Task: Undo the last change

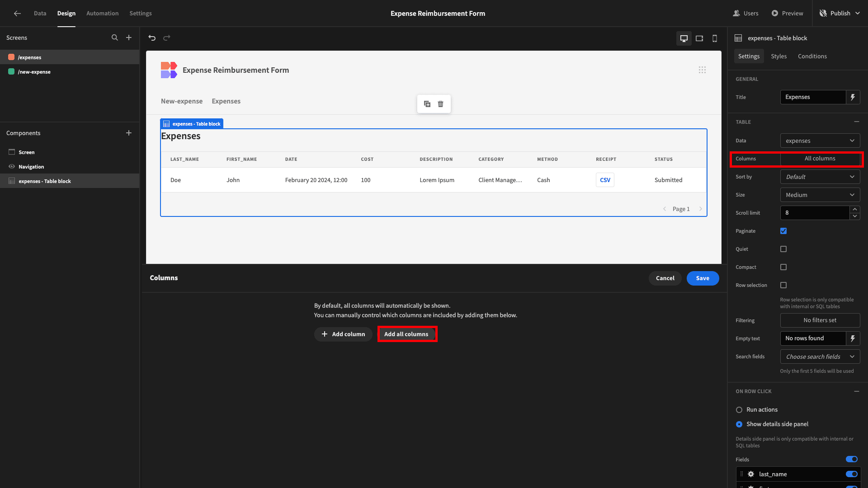Action: (x=152, y=38)
